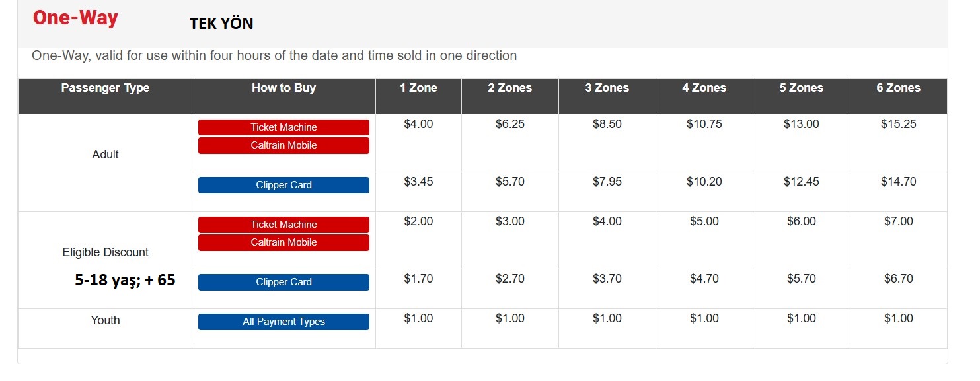The width and height of the screenshot is (980, 381).
Task: Click the Youth All Payment Types button
Action: click(x=283, y=322)
